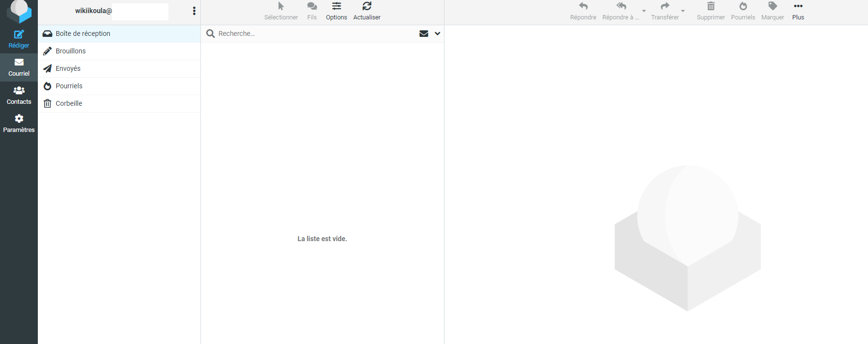Select Boîte de réception folder
Screen dimensions: 868x344
pyautogui.click(x=119, y=33)
